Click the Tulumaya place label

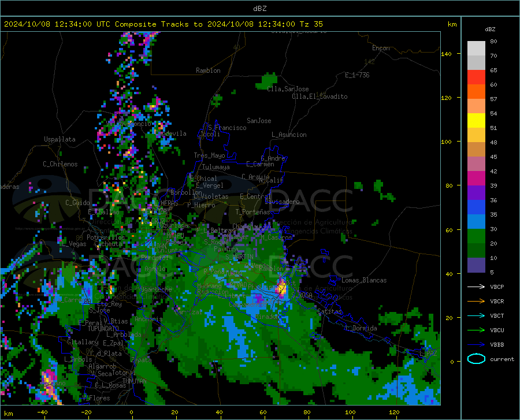point(216,167)
